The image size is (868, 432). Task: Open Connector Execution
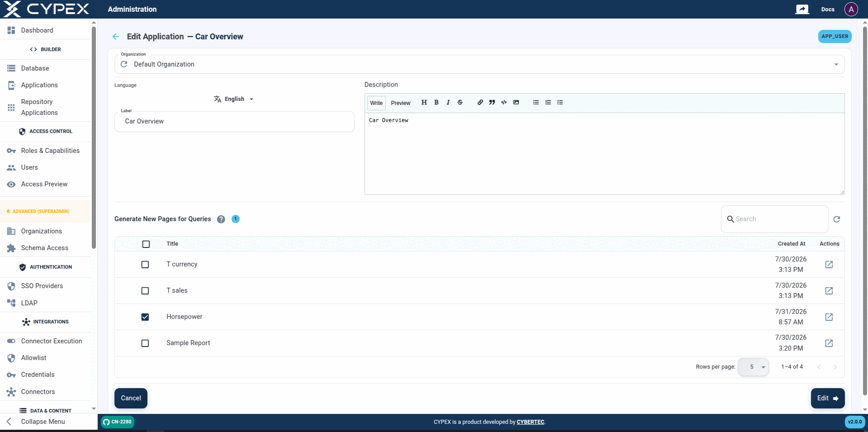point(45,341)
